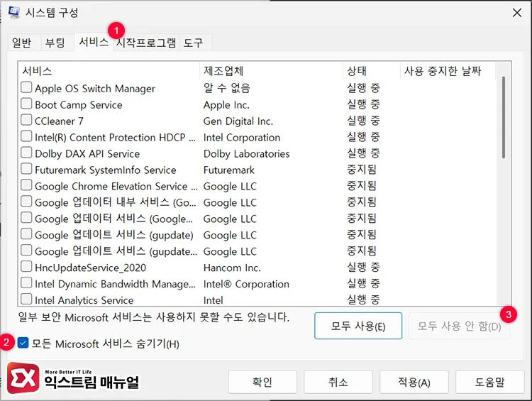Check the Boot Camp Service checkbox

pos(26,104)
